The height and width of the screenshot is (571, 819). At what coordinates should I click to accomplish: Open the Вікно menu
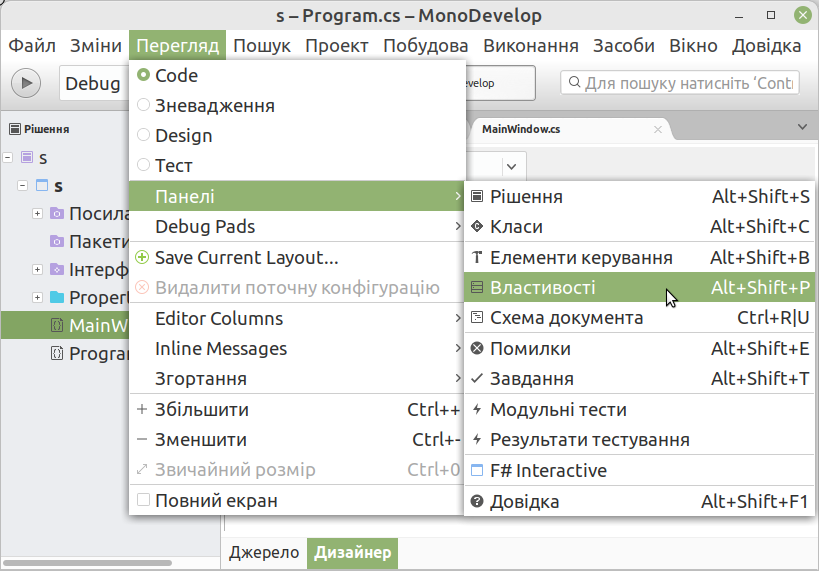coord(693,45)
